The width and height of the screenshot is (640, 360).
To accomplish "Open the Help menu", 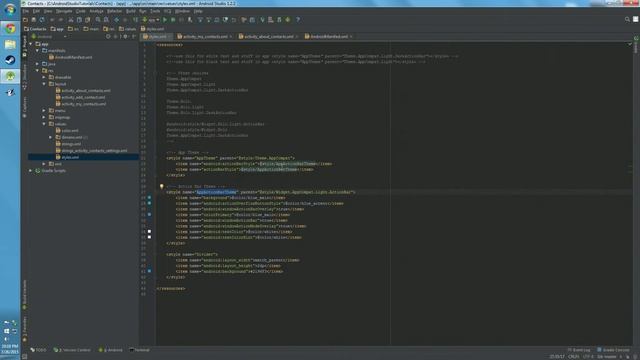I will [198, 11].
